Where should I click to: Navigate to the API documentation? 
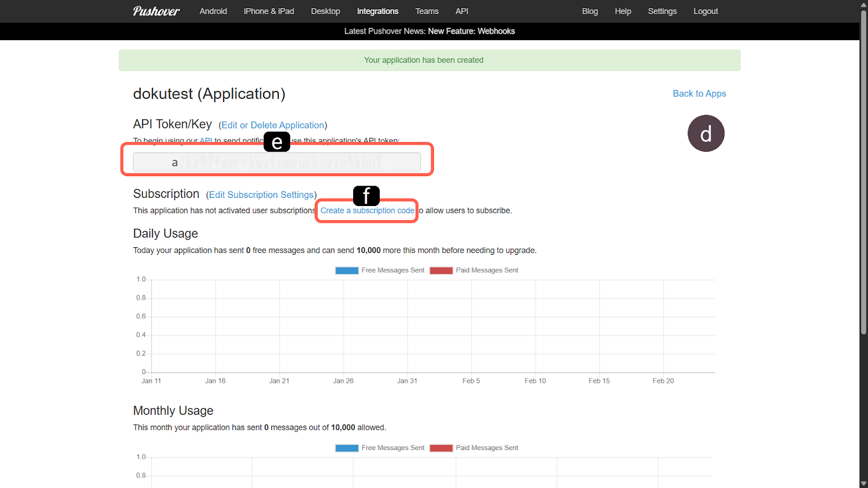point(462,11)
